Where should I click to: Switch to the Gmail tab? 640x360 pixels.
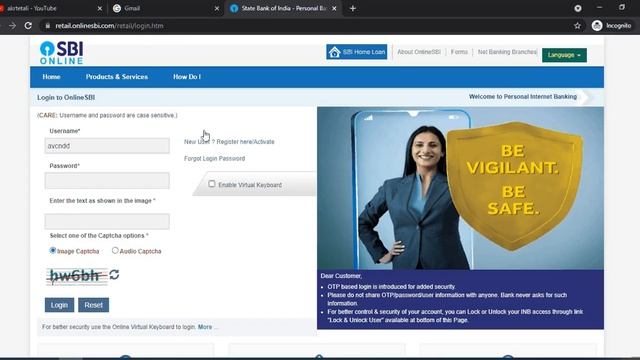point(165,8)
